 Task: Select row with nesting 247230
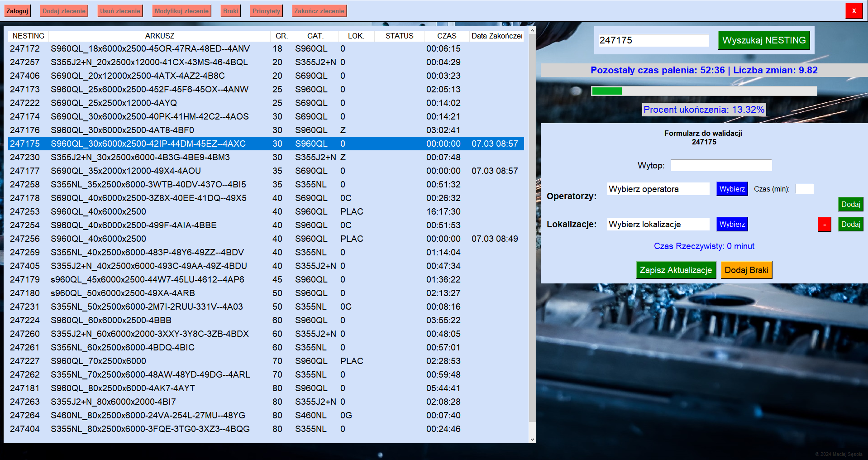click(x=266, y=157)
